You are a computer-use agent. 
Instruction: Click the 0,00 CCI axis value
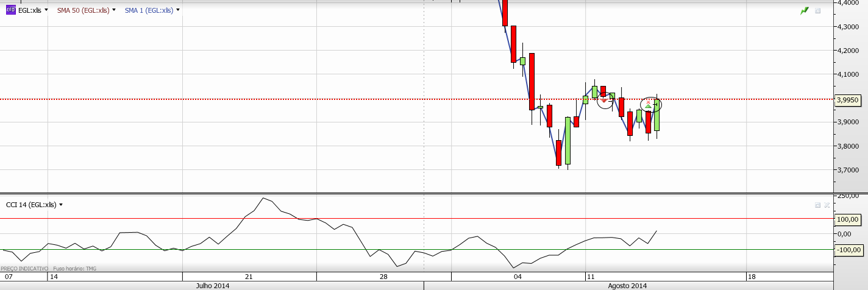(x=844, y=234)
